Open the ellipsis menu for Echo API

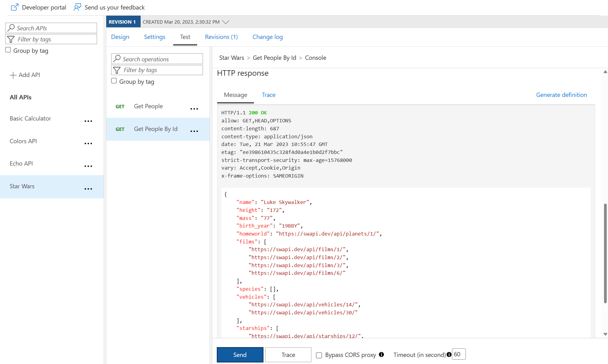tap(88, 166)
